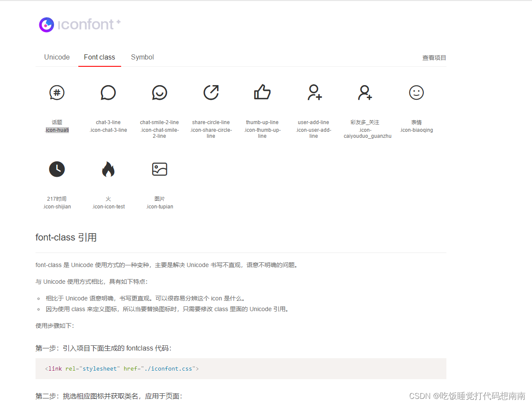Click the iconfont.css code snippet
532x404 pixels.
click(122, 368)
